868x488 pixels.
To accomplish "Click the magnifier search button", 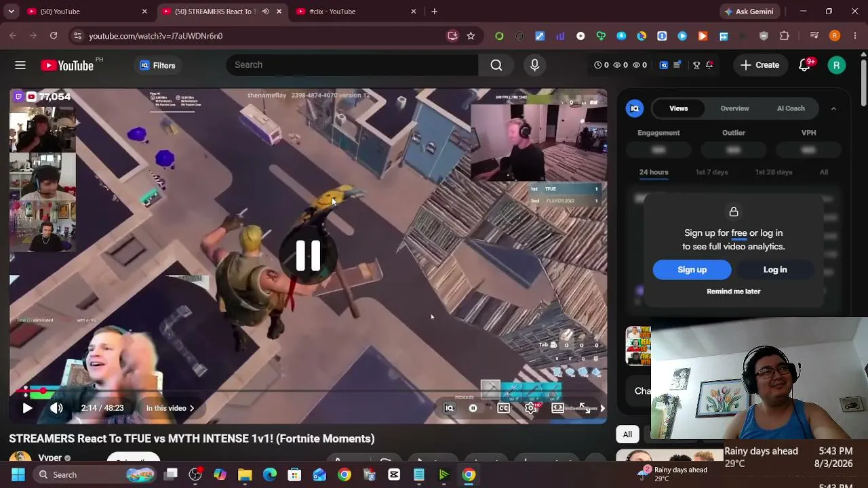I will (x=496, y=65).
